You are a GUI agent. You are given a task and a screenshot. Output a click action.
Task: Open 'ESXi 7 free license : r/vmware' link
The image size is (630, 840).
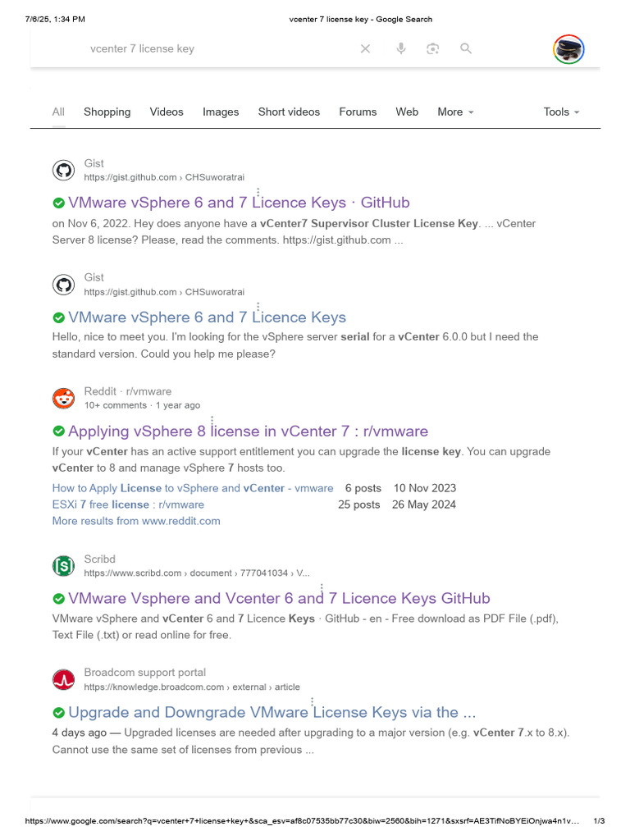pos(128,504)
